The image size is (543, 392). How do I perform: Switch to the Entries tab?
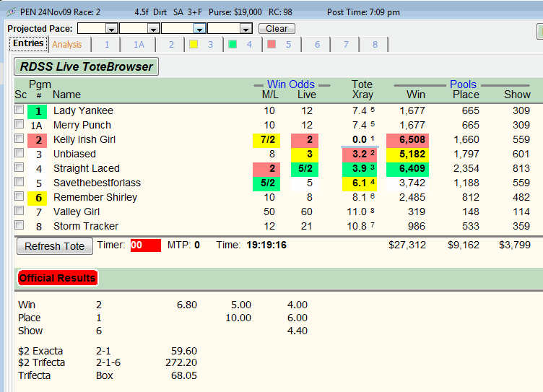pyautogui.click(x=28, y=43)
